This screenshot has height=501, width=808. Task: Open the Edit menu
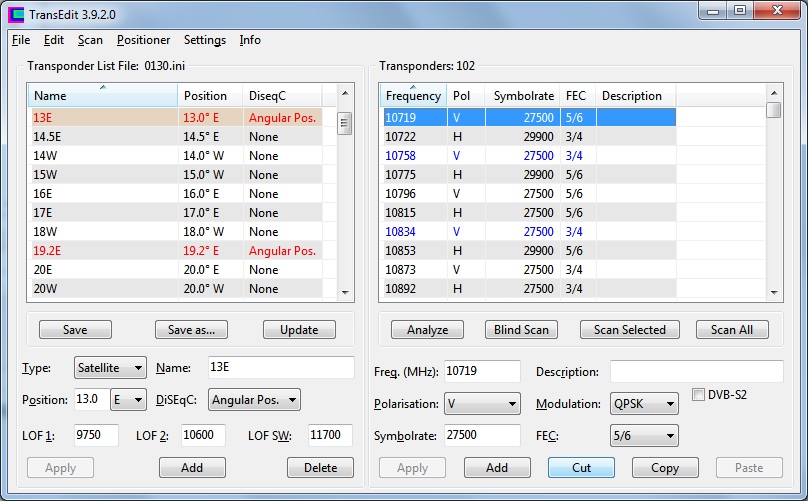click(54, 40)
